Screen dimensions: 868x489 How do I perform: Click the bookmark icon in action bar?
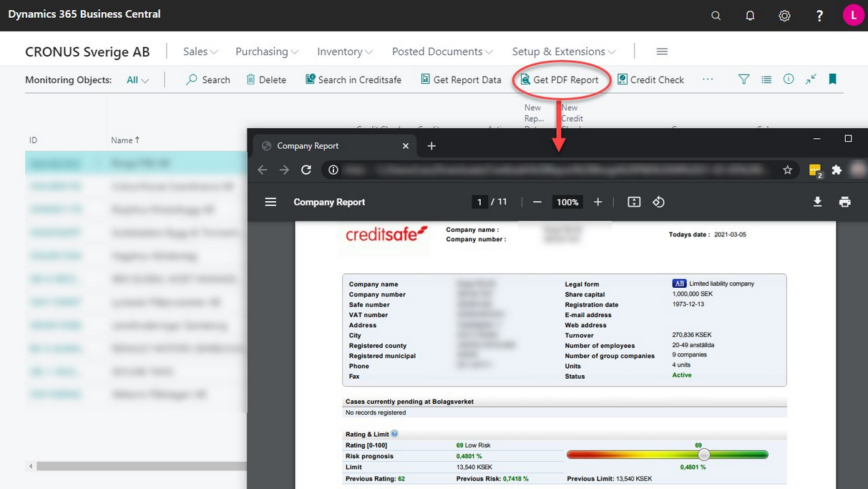832,79
